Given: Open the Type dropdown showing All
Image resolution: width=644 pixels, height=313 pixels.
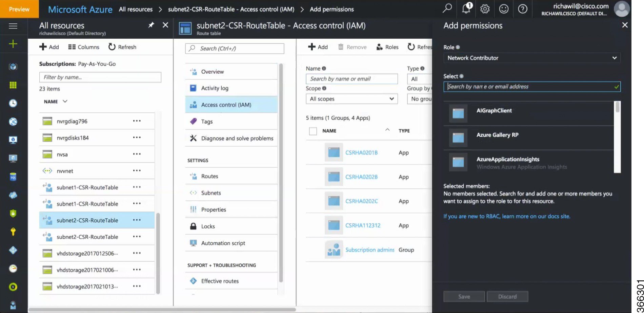Looking at the screenshot, I should click(419, 79).
